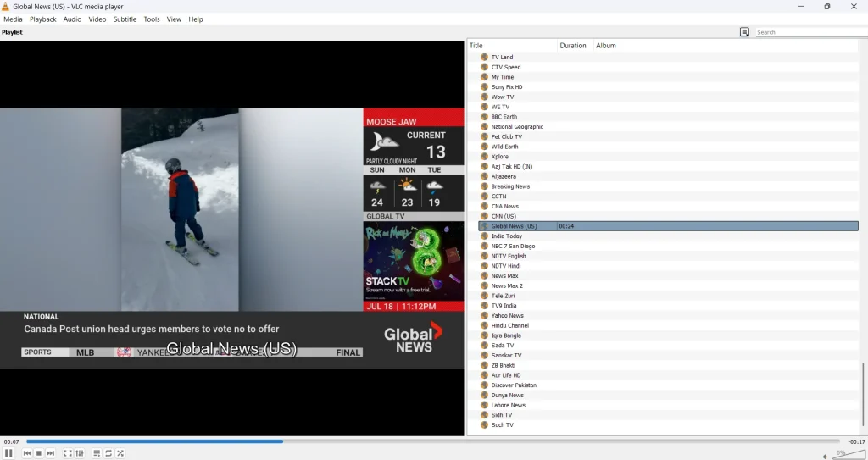Seek on the playback progress bar
The image size is (868, 460).
point(433,441)
